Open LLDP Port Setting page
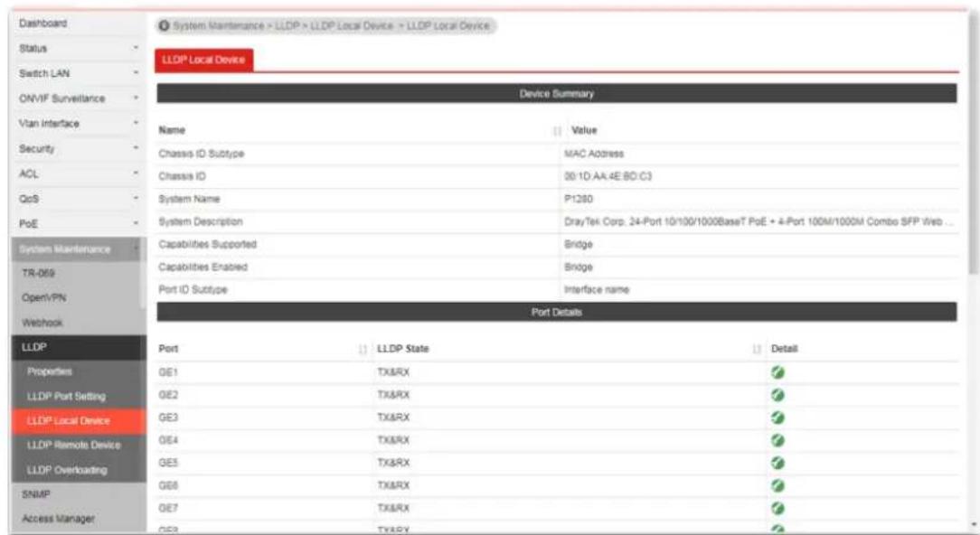Image resolution: width=980 pixels, height=535 pixels. click(66, 396)
